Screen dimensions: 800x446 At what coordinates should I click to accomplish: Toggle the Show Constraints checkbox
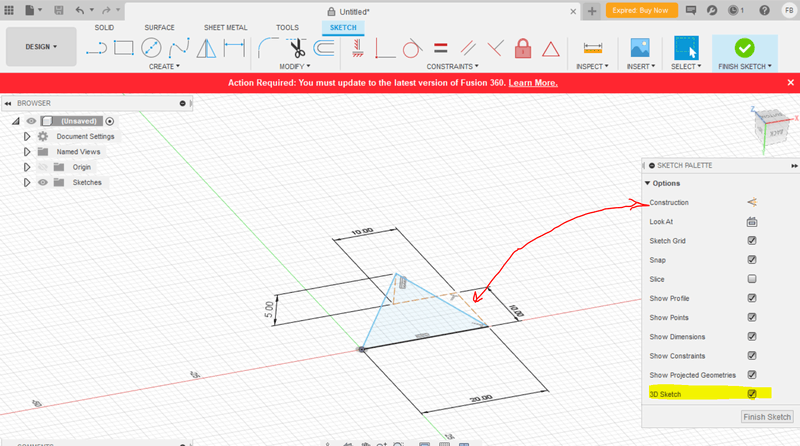click(x=752, y=356)
